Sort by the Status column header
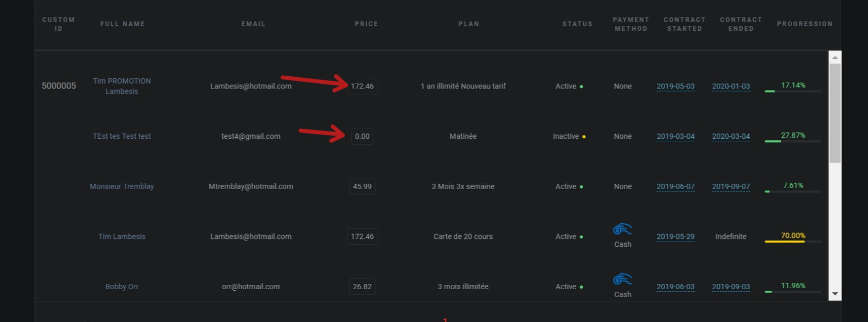The image size is (868, 322). pyautogui.click(x=577, y=24)
